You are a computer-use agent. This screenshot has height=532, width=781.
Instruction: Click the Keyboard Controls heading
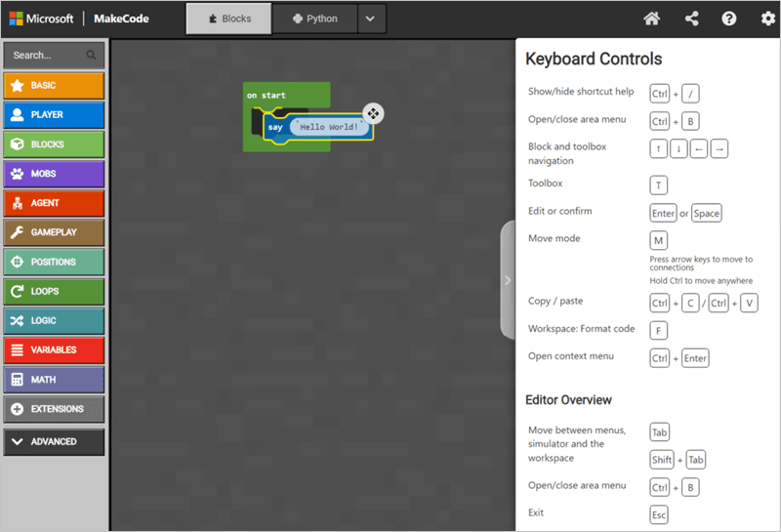pyautogui.click(x=594, y=59)
